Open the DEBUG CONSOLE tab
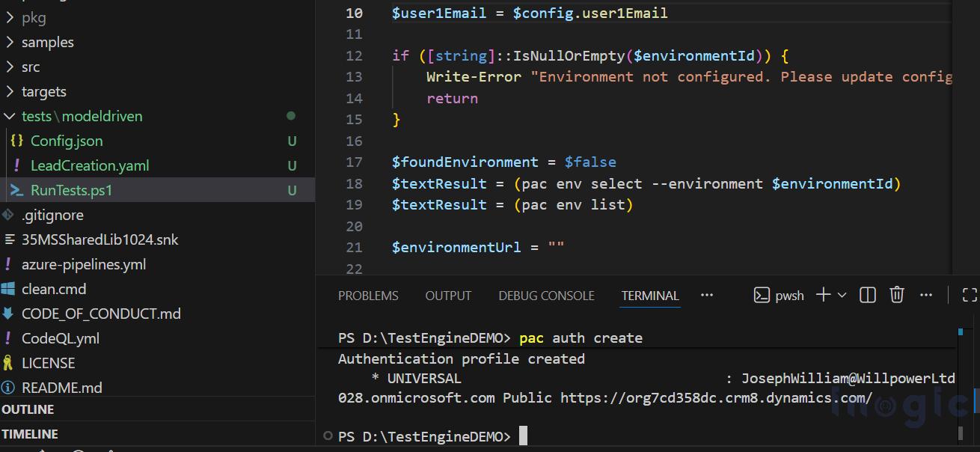Image resolution: width=980 pixels, height=452 pixels. (x=545, y=295)
